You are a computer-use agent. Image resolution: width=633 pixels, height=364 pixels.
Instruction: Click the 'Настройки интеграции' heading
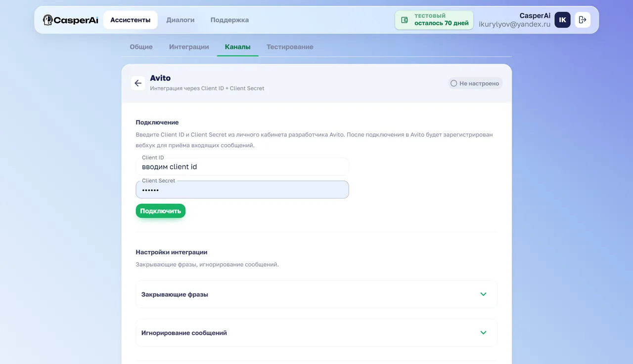click(x=172, y=252)
